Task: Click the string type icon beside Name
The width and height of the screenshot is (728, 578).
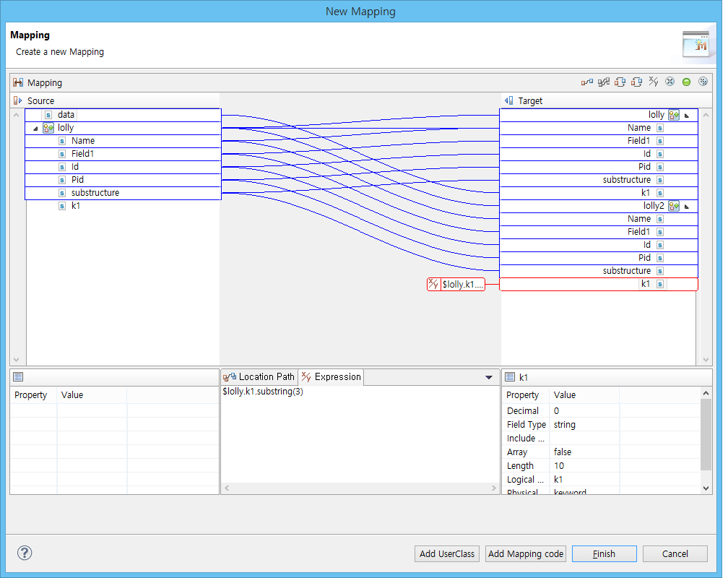Action: 61,141
